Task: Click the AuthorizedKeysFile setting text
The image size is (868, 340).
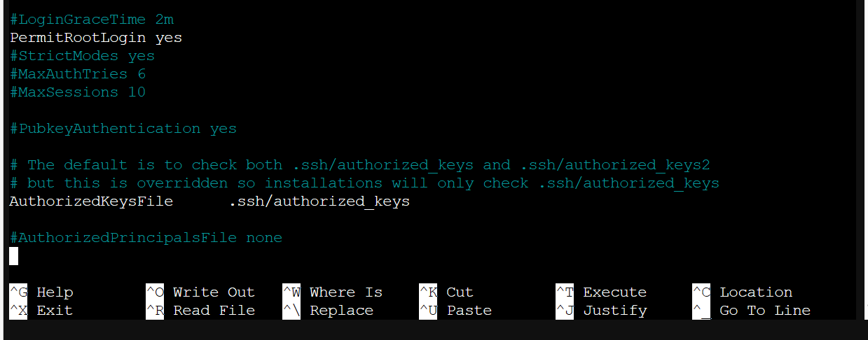Action: pos(91,201)
